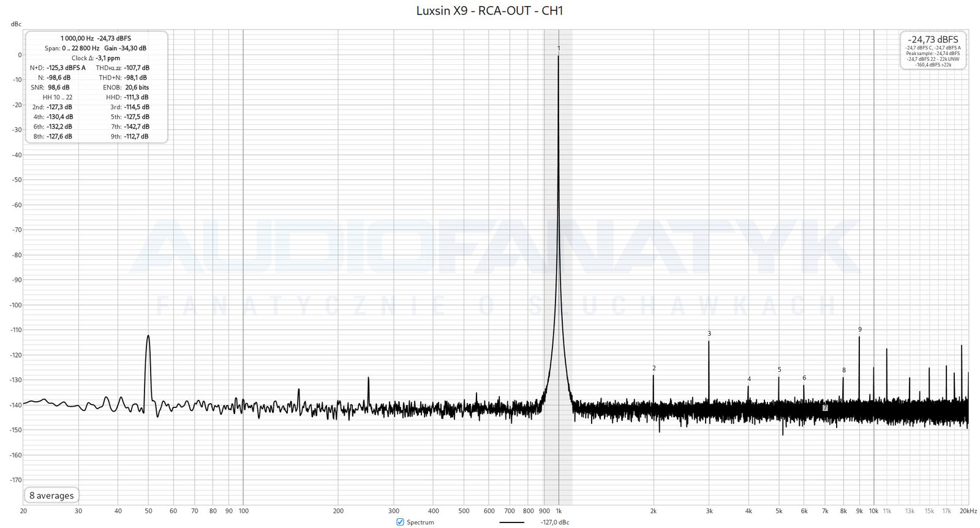Select harmonic marker 1 at fundamental peak
Image resolution: width=980 pixels, height=528 pixels.
(x=559, y=48)
